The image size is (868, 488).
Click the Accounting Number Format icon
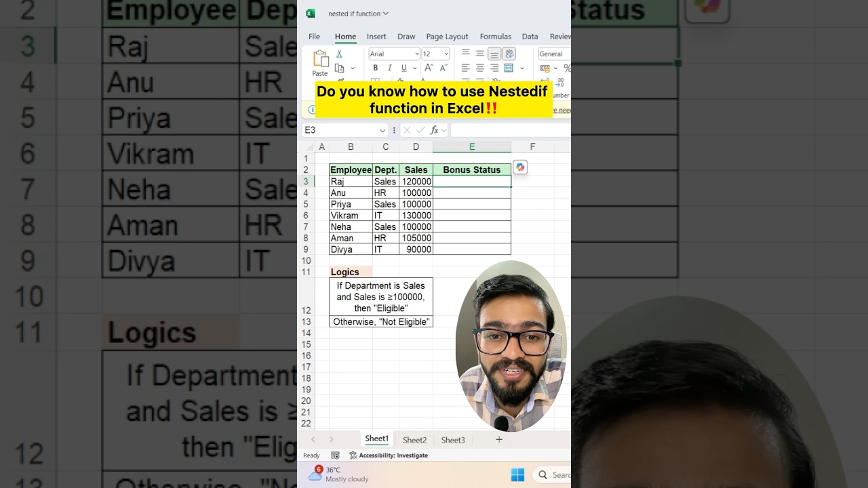click(545, 68)
